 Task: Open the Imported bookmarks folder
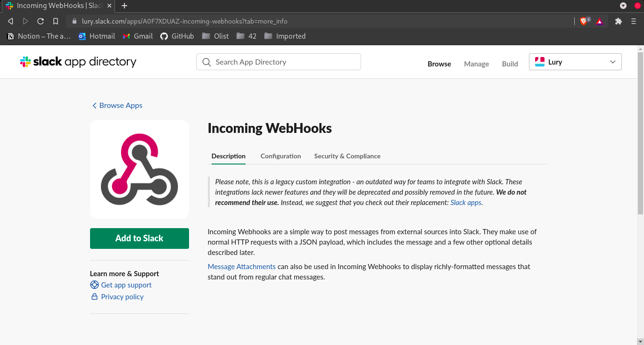[x=285, y=36]
